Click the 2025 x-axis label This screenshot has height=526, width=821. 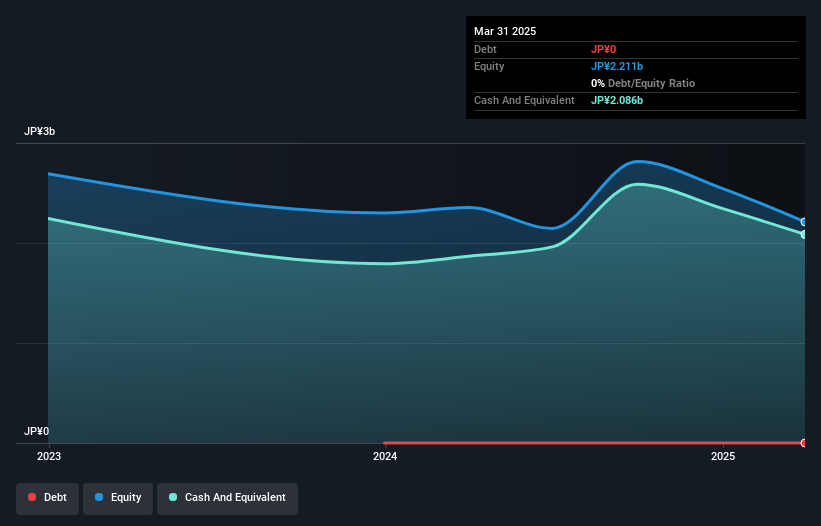coord(723,456)
